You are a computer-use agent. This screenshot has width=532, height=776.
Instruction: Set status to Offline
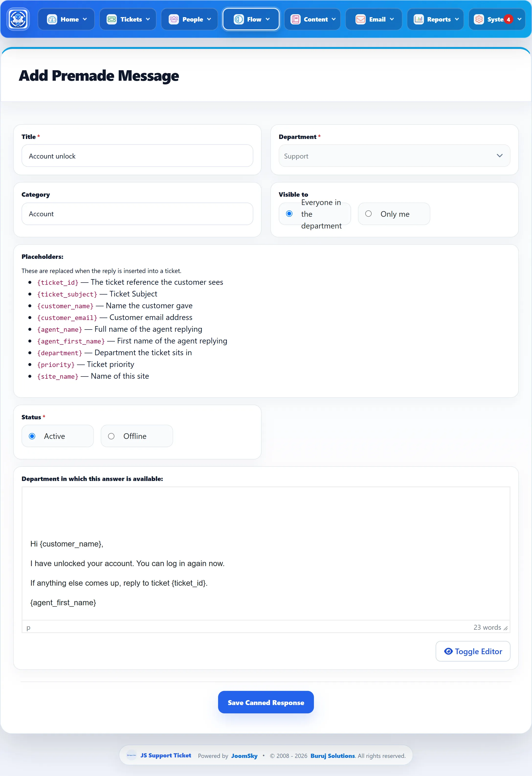111,436
